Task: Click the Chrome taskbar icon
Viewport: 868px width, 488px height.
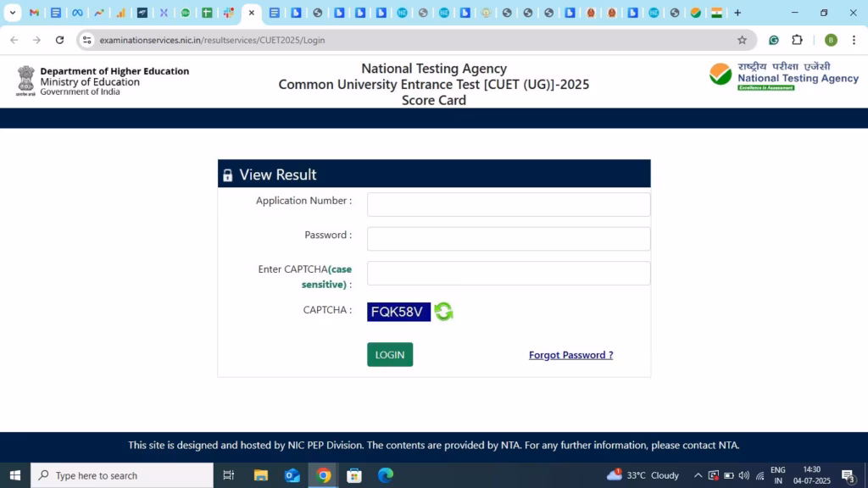Action: [x=323, y=475]
